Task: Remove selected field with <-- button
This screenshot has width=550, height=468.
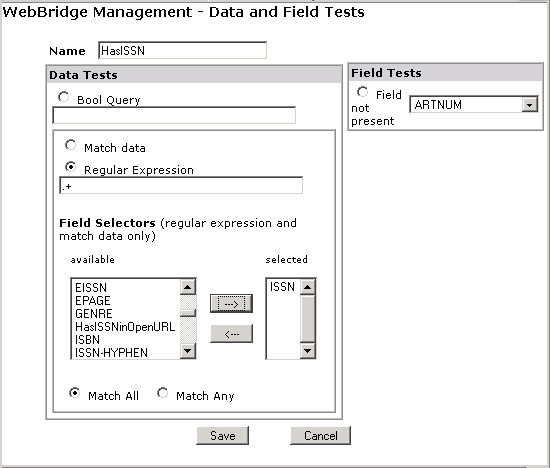Action: point(232,334)
